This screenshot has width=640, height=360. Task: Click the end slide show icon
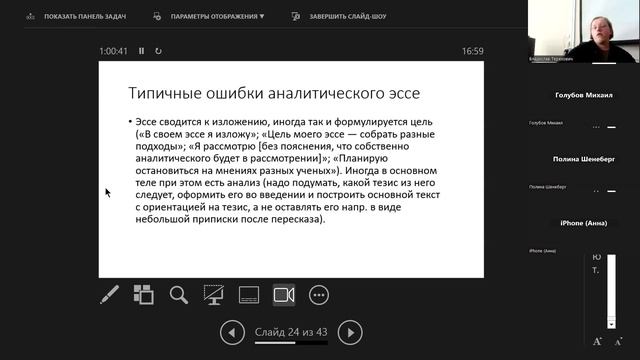[296, 16]
